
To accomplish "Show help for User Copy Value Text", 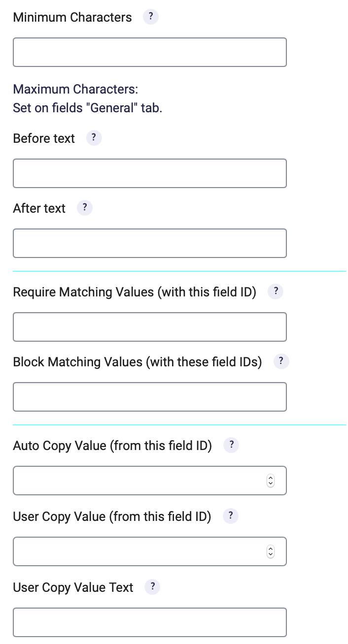I will pyautogui.click(x=152, y=587).
